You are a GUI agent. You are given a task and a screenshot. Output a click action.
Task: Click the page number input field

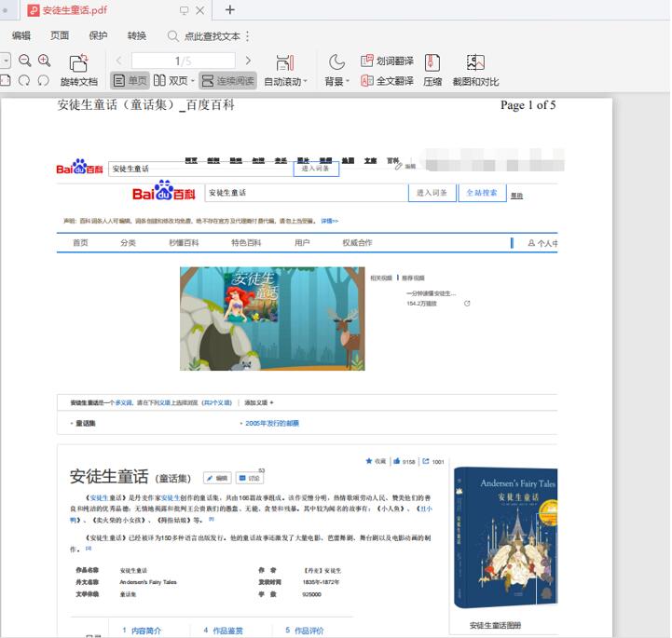[184, 61]
